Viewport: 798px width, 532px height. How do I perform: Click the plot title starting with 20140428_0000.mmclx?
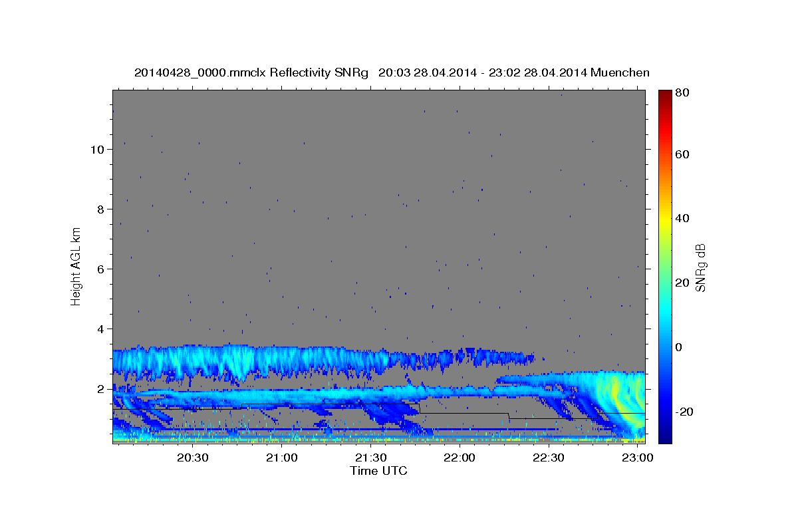tap(392, 72)
